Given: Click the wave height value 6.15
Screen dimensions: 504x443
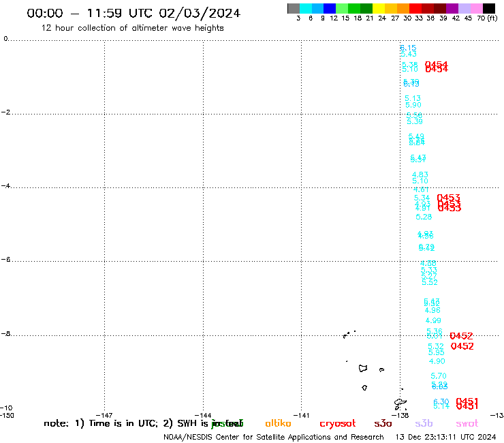Looking at the screenshot, I should click(x=408, y=48).
